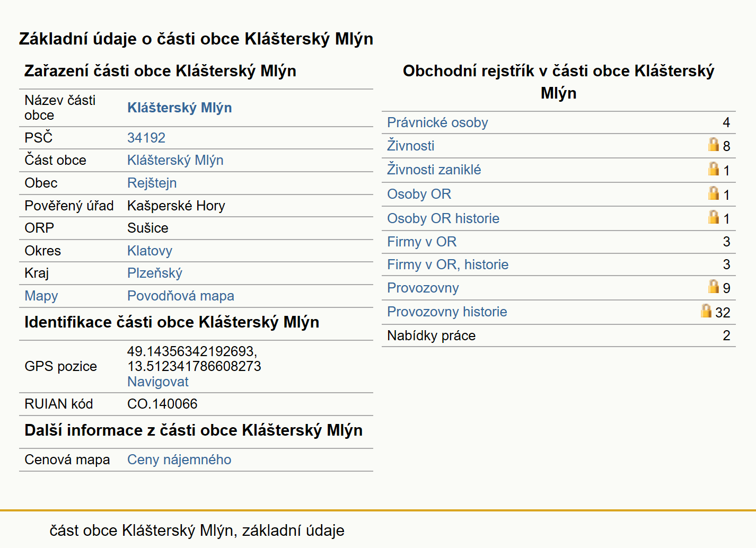Viewport: 756px width, 548px height.
Task: Open the Plzeňský region link
Action: click(155, 273)
